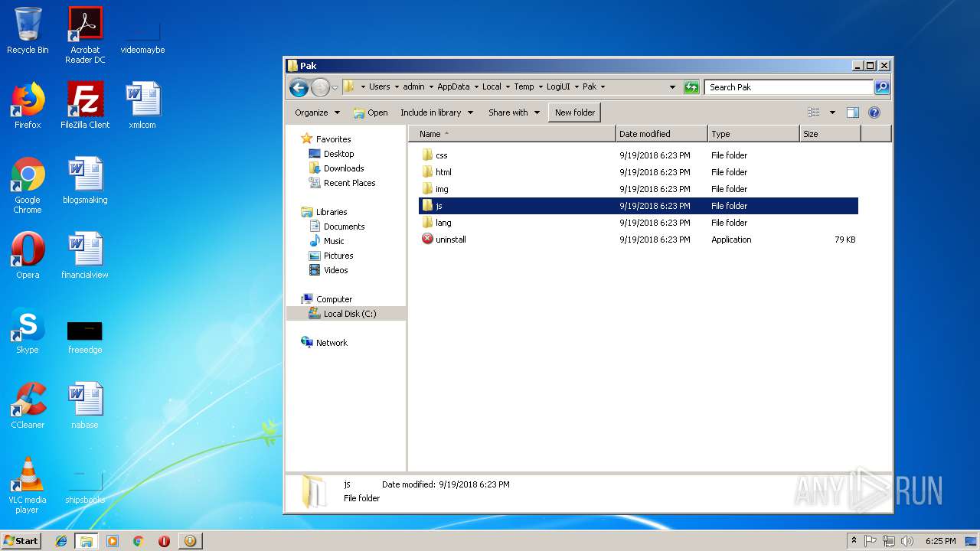Click the Explorer forward arrow button
980x551 pixels.
pos(320,87)
